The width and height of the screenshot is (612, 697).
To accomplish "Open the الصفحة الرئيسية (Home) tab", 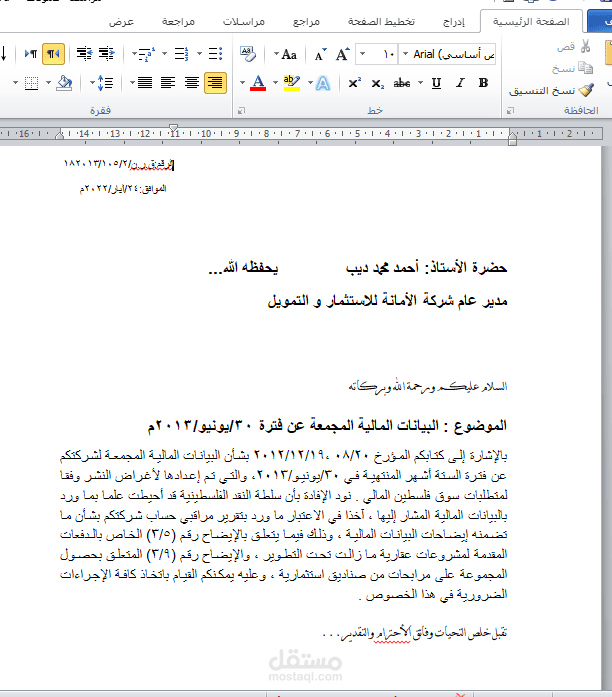I will pos(531,21).
